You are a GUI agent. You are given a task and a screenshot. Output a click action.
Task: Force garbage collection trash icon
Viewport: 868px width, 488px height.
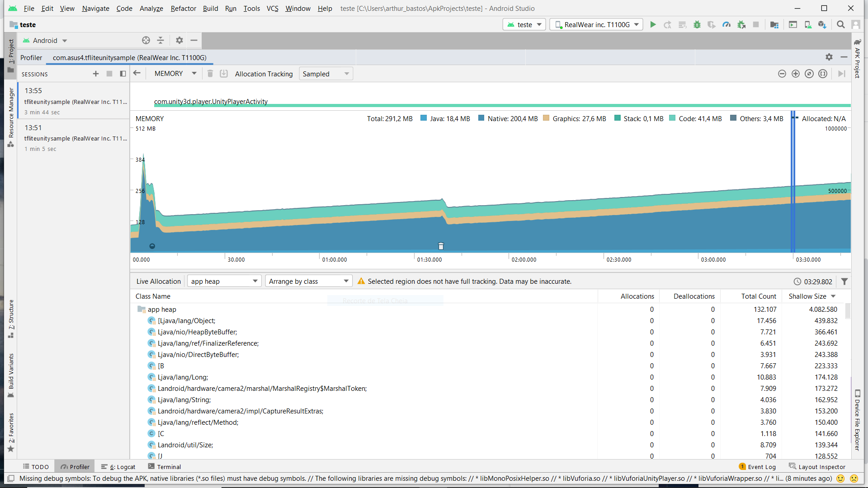pyautogui.click(x=210, y=74)
